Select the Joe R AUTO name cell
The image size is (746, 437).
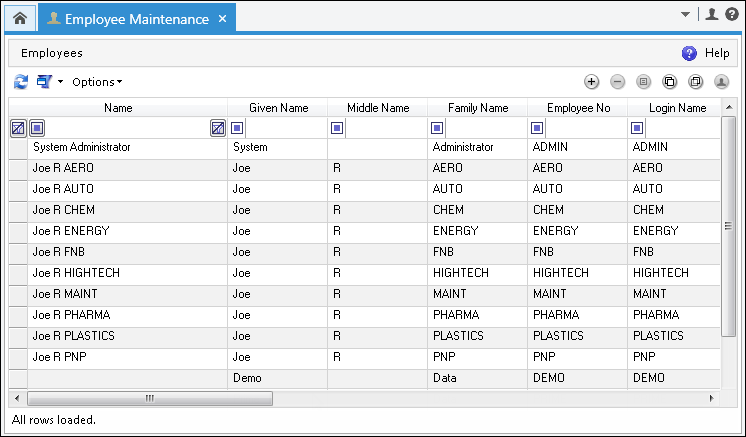128,189
